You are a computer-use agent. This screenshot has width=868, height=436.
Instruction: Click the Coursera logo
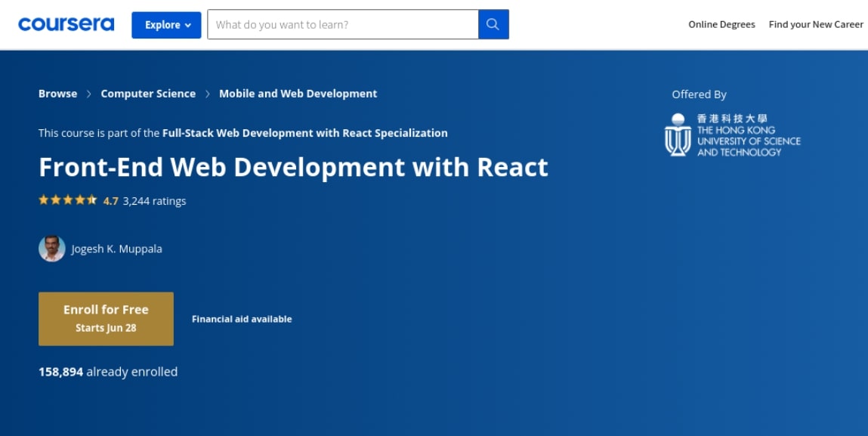point(66,24)
